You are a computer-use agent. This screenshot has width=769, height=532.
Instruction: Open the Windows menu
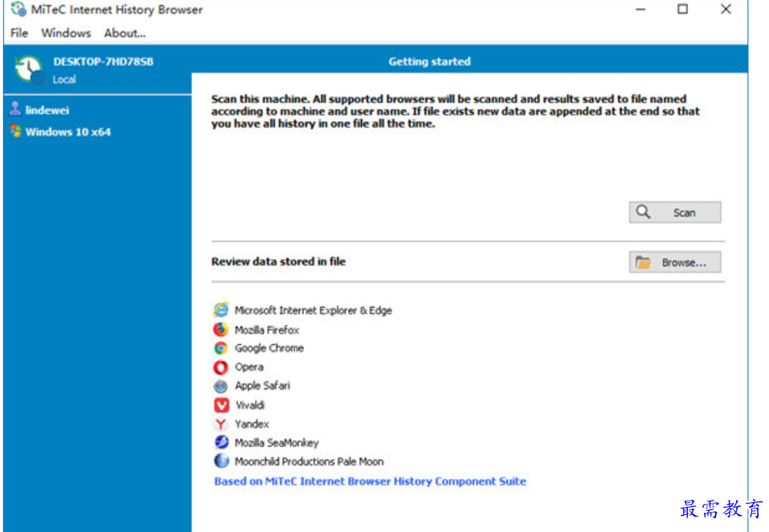(x=66, y=33)
